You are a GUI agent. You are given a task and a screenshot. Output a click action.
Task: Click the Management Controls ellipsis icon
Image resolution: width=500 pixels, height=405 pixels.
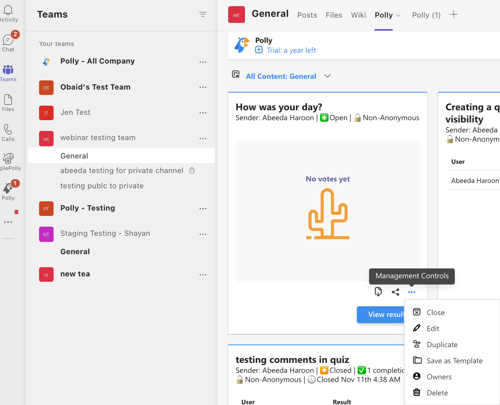tap(411, 292)
